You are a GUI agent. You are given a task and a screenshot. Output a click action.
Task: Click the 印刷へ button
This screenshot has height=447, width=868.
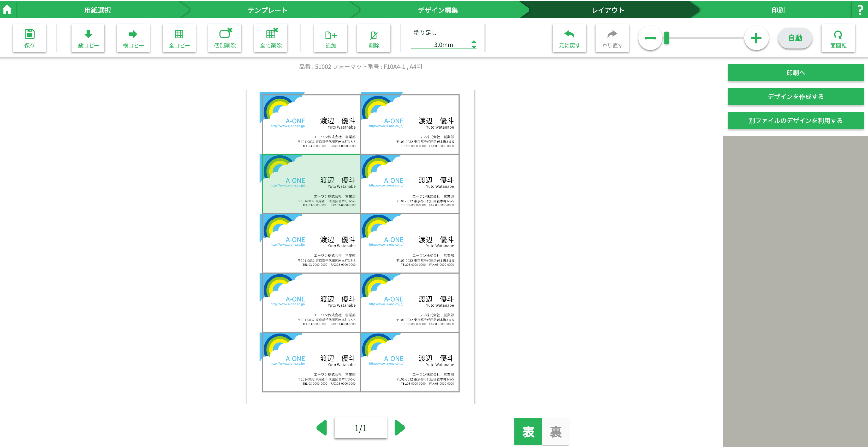[x=795, y=73]
